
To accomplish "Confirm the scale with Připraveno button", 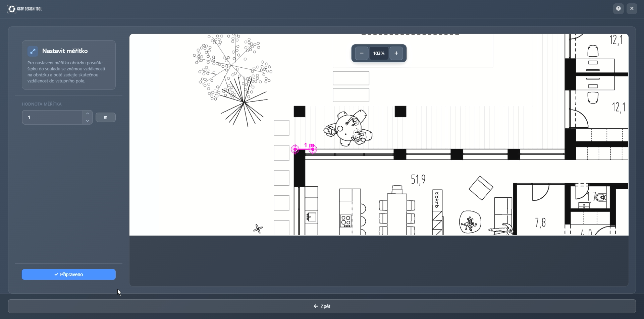I will 69,274.
